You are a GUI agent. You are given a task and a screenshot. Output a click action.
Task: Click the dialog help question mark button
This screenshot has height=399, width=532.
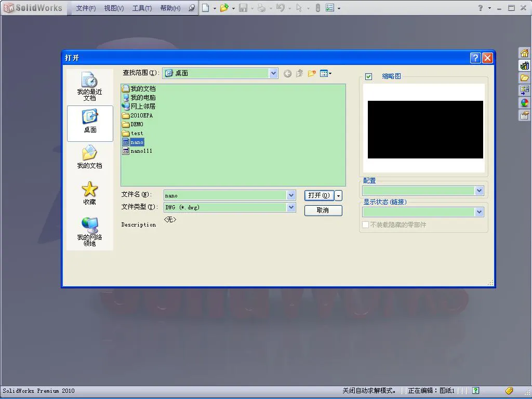coord(475,58)
